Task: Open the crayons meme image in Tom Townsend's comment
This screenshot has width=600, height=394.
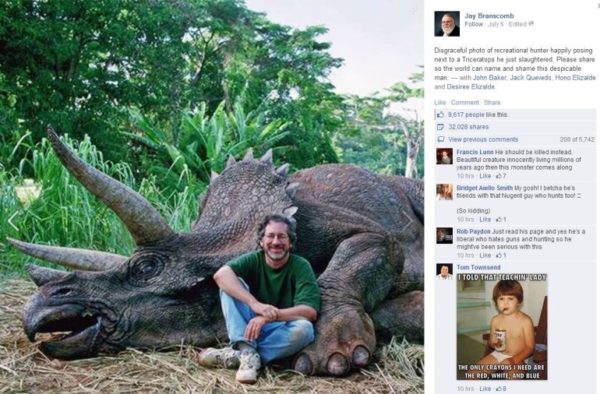Action: tap(502, 327)
